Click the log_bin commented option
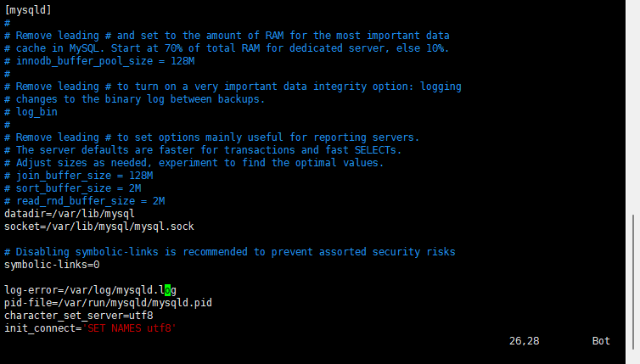The width and height of the screenshot is (640, 364). tap(31, 112)
